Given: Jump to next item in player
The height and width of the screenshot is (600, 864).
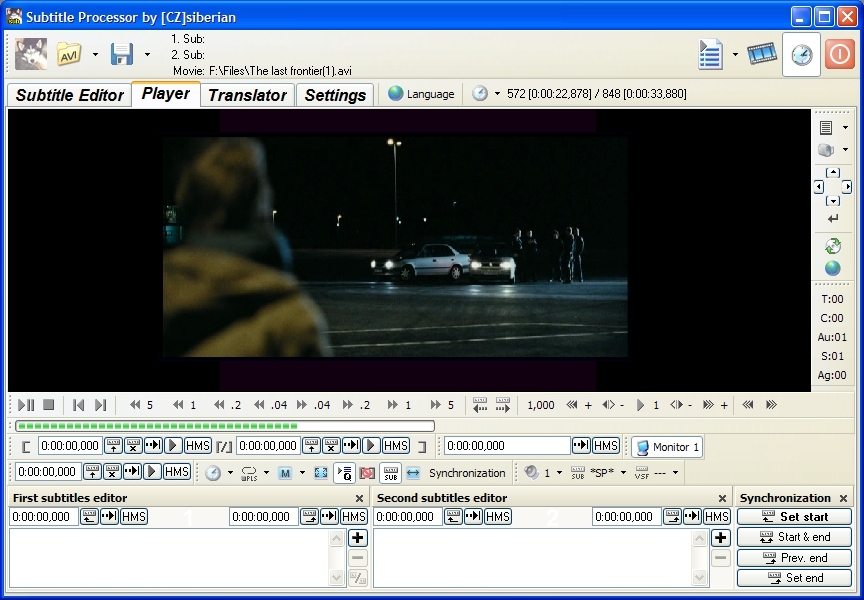Looking at the screenshot, I should [x=100, y=405].
